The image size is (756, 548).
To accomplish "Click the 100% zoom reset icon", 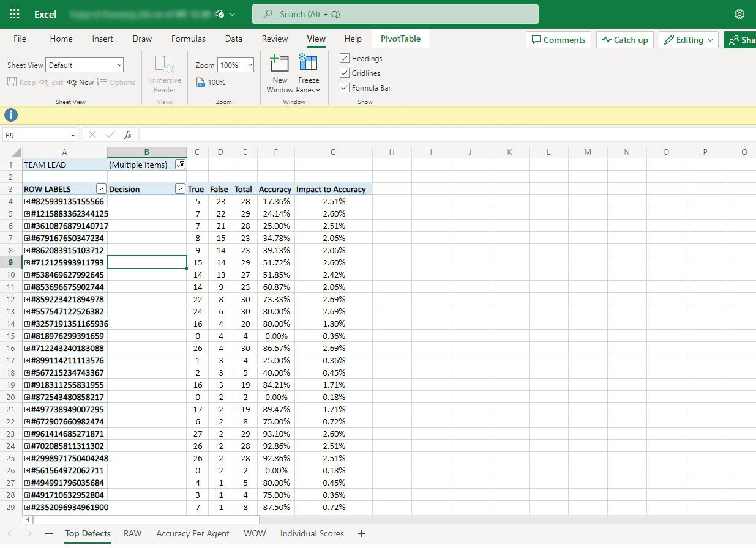I will (x=201, y=83).
